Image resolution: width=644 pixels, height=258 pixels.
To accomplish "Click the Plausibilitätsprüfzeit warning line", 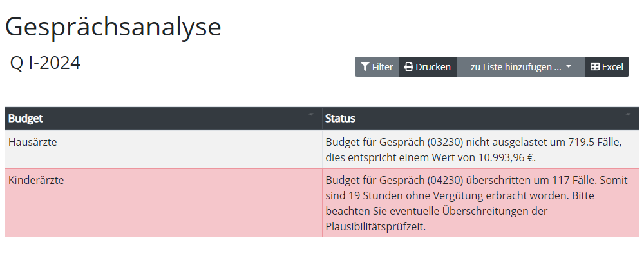I will pyautogui.click(x=375, y=226).
